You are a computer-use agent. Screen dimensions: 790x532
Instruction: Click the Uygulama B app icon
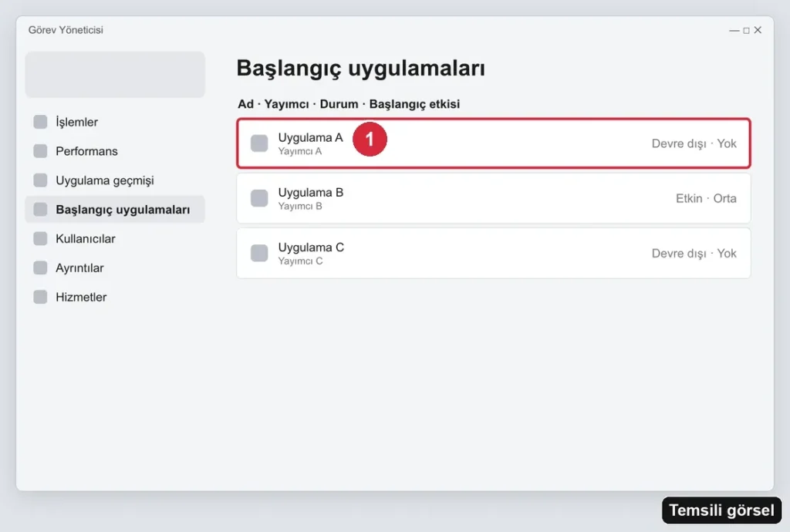[x=259, y=198]
